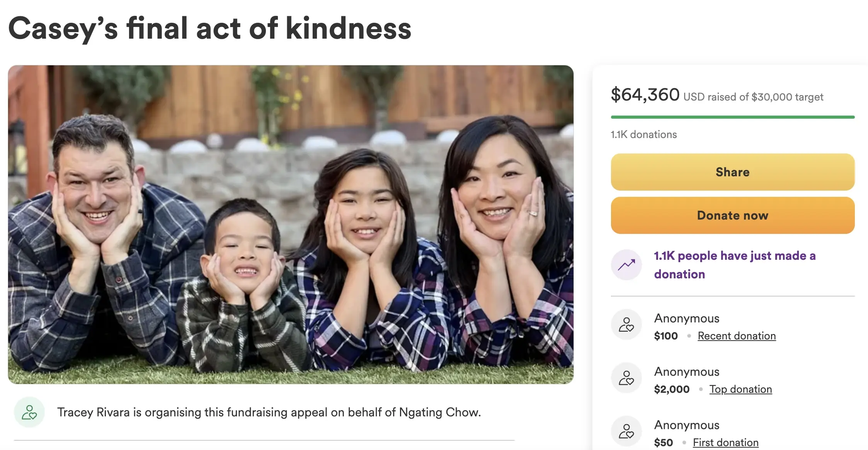Click the $64,360 raised amount

645,95
